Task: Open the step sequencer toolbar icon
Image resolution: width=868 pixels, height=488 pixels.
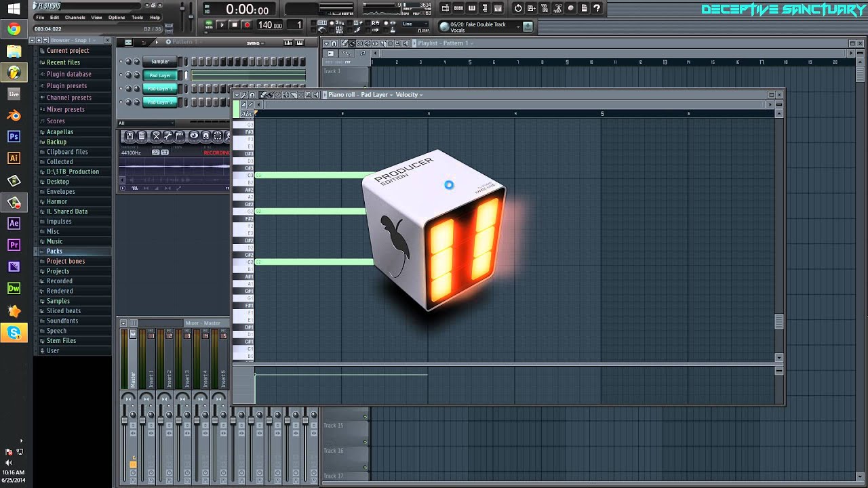Action: (458, 8)
